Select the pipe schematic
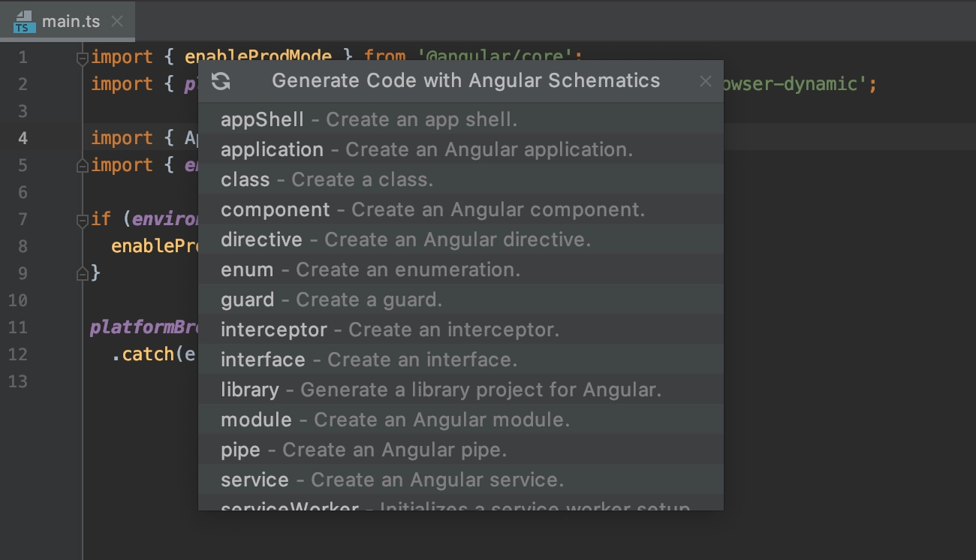The image size is (976, 560). click(461, 450)
